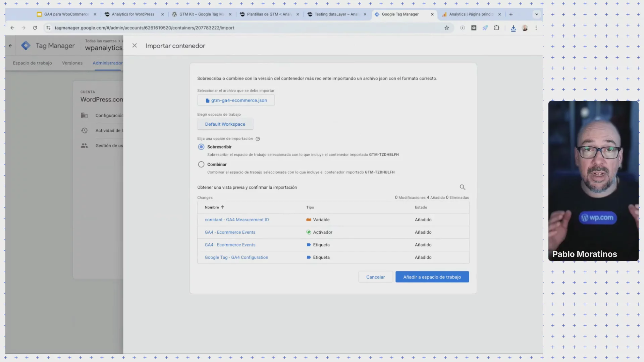Open Versiones tab

[72, 63]
